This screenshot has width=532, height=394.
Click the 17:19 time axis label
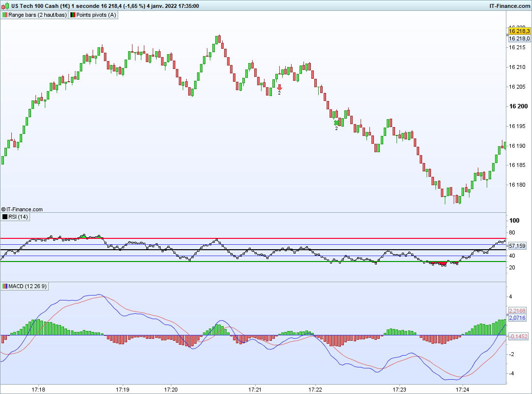pos(123,390)
